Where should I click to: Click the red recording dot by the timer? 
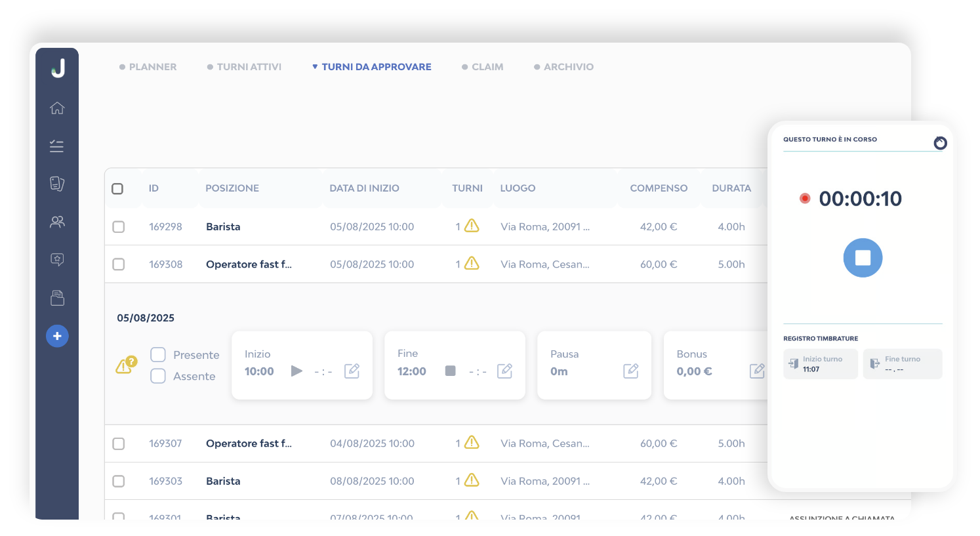(805, 198)
